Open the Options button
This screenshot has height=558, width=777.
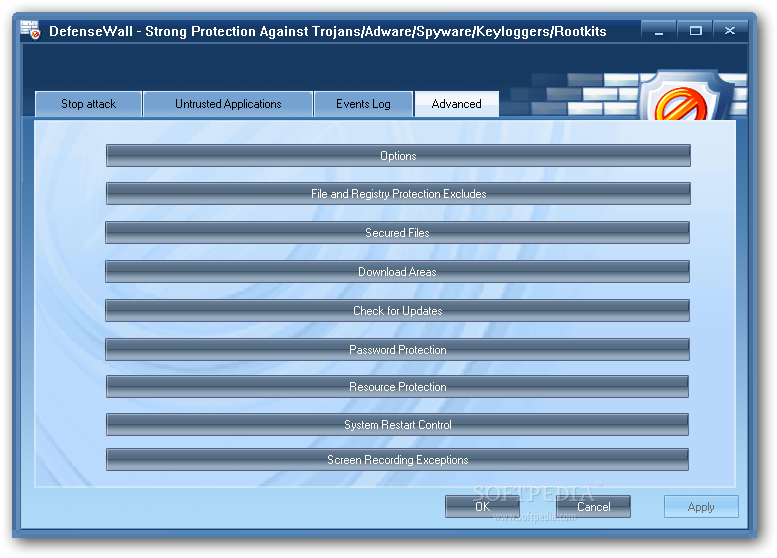pyautogui.click(x=398, y=156)
